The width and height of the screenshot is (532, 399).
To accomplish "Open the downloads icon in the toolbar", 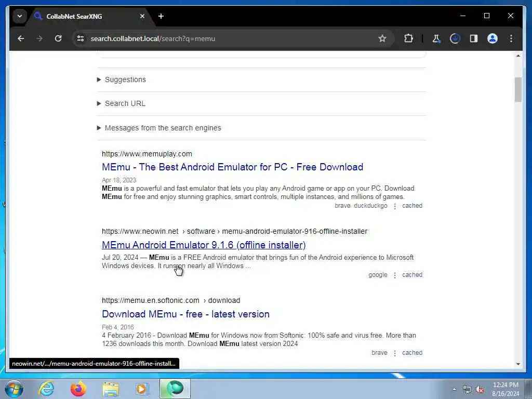I will [455, 38].
